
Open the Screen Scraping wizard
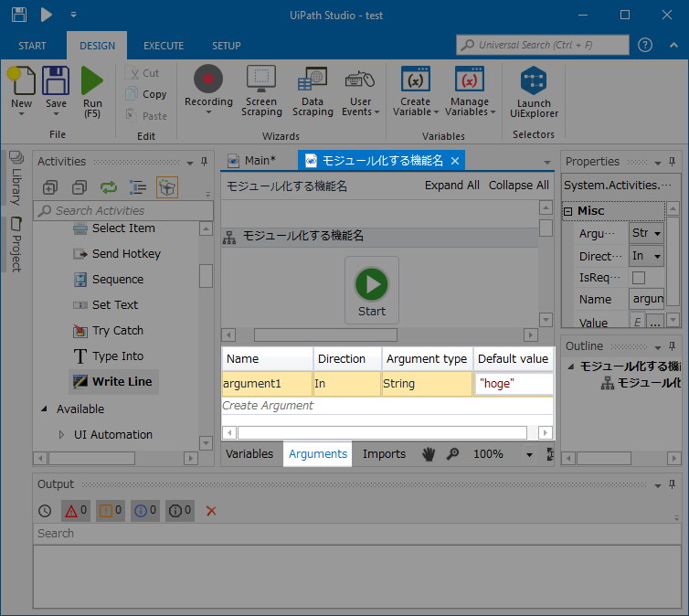point(261,80)
